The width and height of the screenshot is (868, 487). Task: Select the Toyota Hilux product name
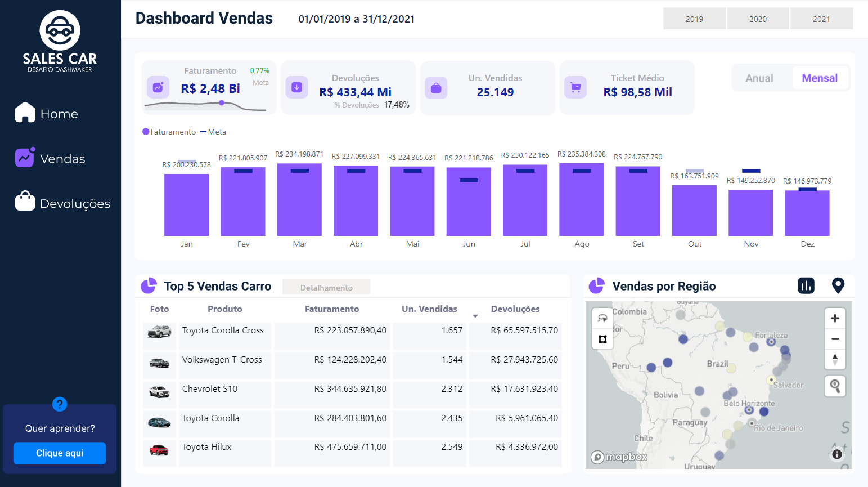coord(206,447)
